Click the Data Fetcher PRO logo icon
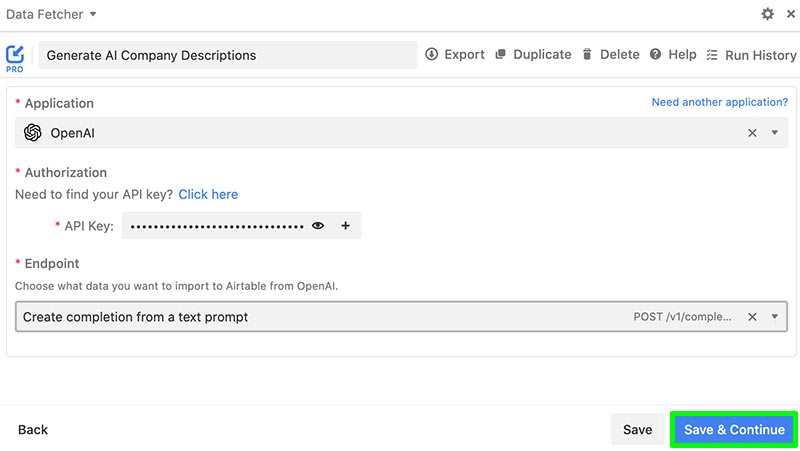The height and width of the screenshot is (451, 800). (15, 58)
